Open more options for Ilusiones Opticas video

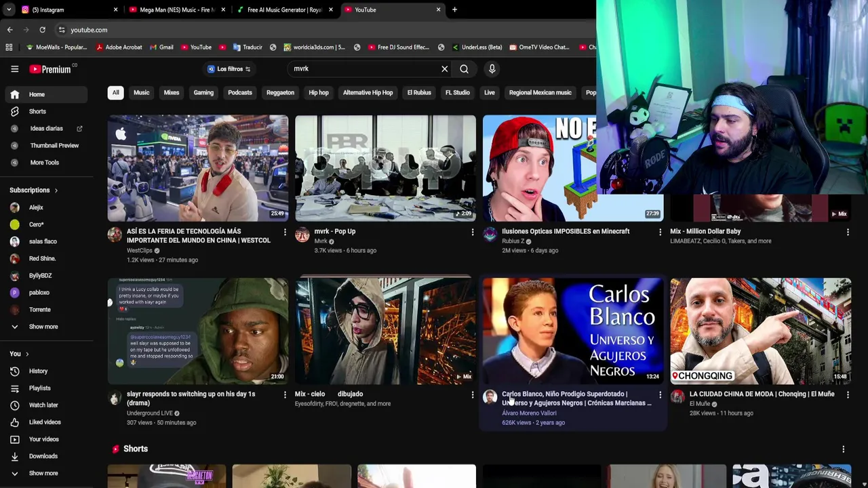(x=660, y=232)
